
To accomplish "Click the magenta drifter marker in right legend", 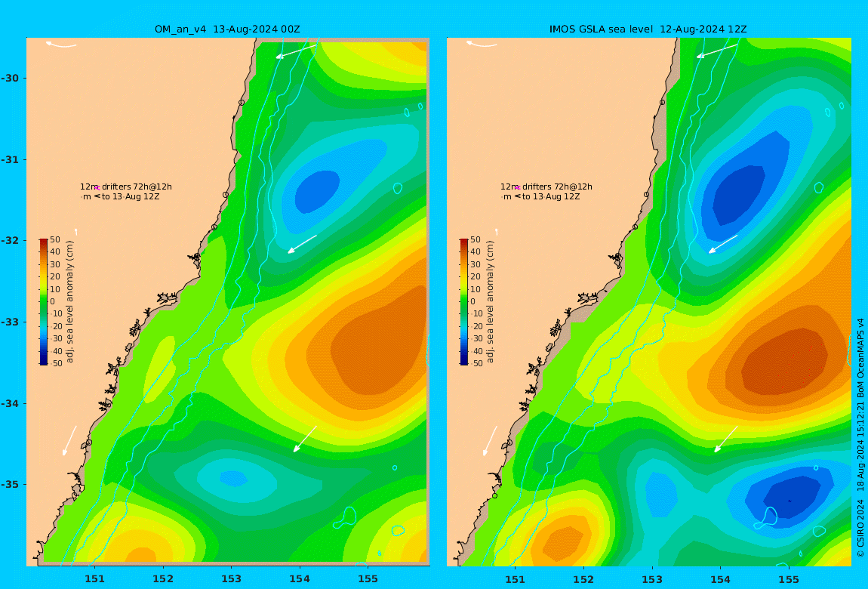I will [518, 188].
